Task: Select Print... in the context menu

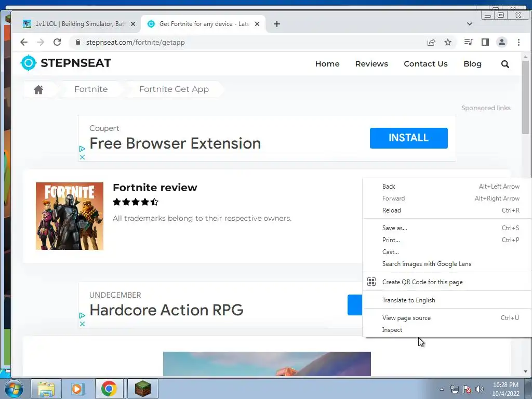Action: (447, 240)
